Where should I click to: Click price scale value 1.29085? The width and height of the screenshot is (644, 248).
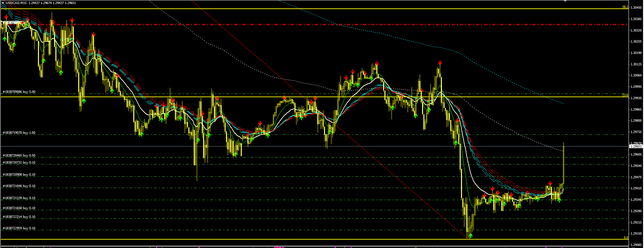(637, 245)
